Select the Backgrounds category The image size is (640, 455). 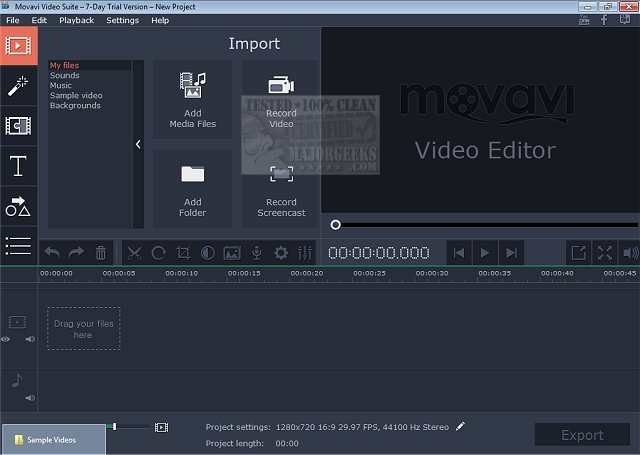point(75,105)
